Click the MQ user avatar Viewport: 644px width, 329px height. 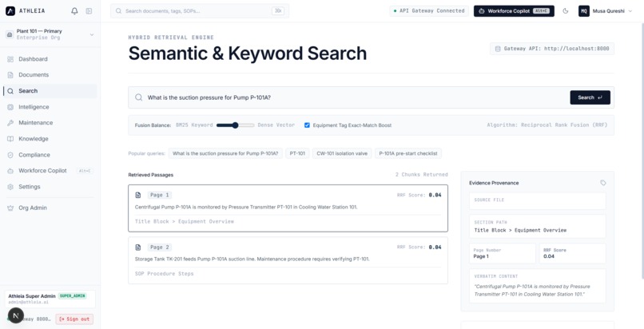[583, 11]
